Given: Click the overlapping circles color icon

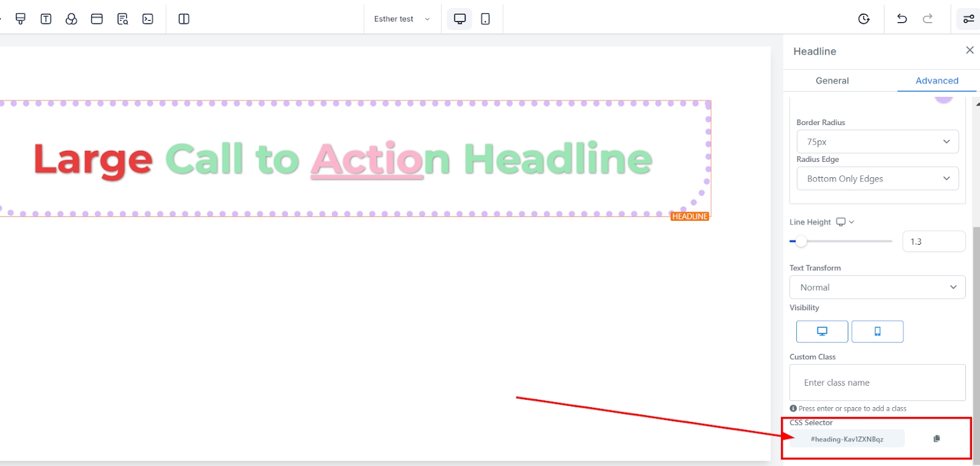Looking at the screenshot, I should click(x=71, y=19).
